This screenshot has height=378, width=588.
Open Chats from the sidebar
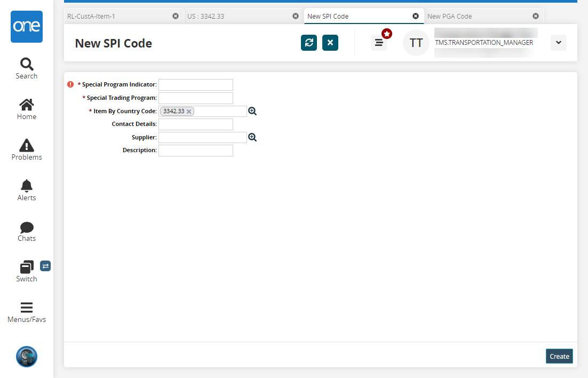[27, 231]
